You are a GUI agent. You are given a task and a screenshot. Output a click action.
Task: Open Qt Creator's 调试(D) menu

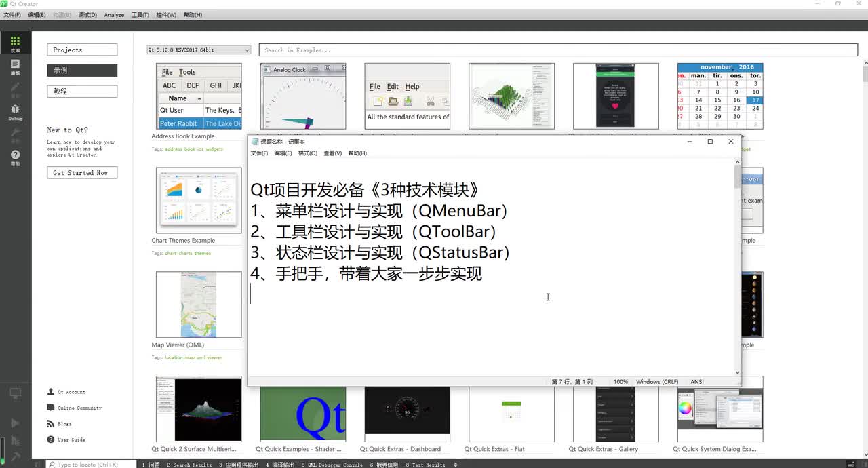coord(87,15)
